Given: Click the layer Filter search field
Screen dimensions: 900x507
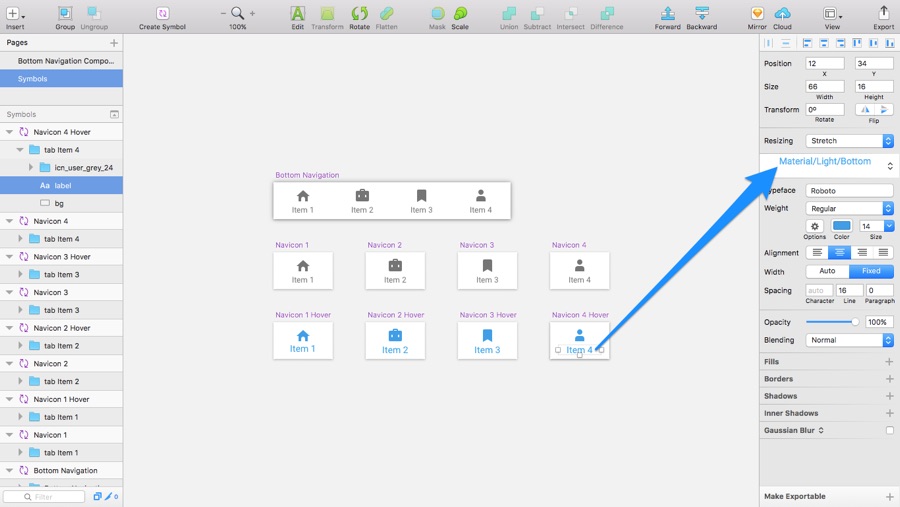Looking at the screenshot, I should (44, 497).
